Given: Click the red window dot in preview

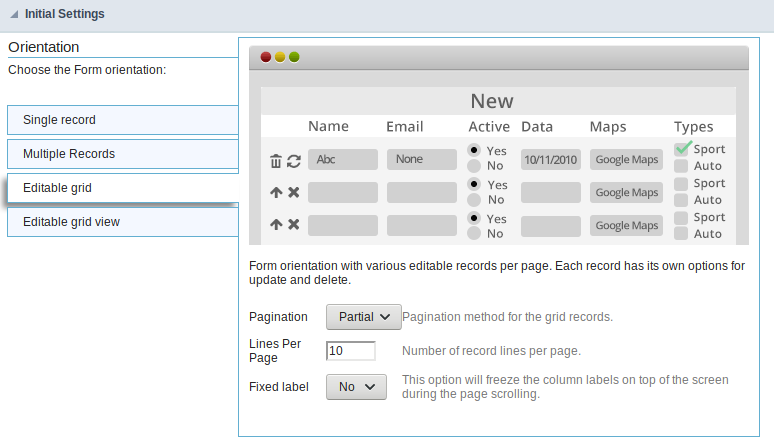Looking at the screenshot, I should (x=266, y=57).
